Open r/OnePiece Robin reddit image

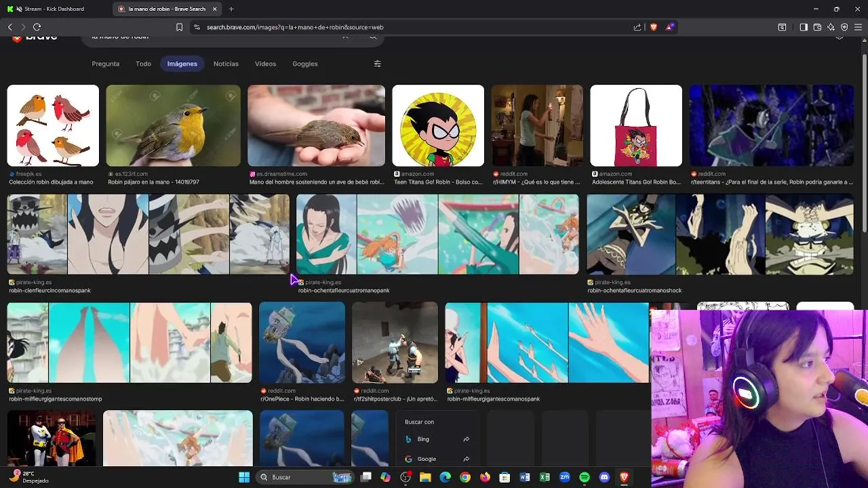[x=302, y=342]
